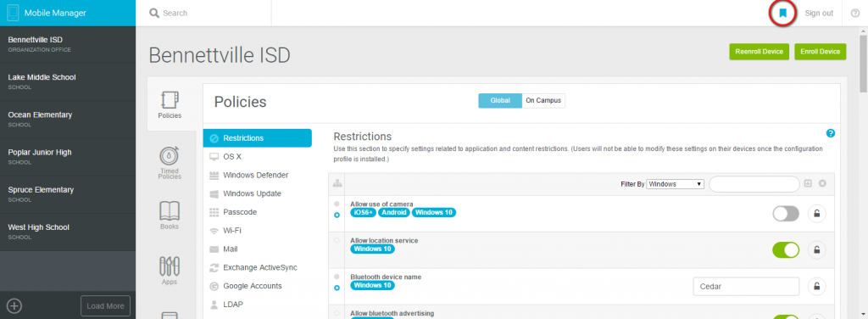The image size is (868, 319).
Task: Click lock icon for Bluetooth device name
Action: tap(816, 286)
